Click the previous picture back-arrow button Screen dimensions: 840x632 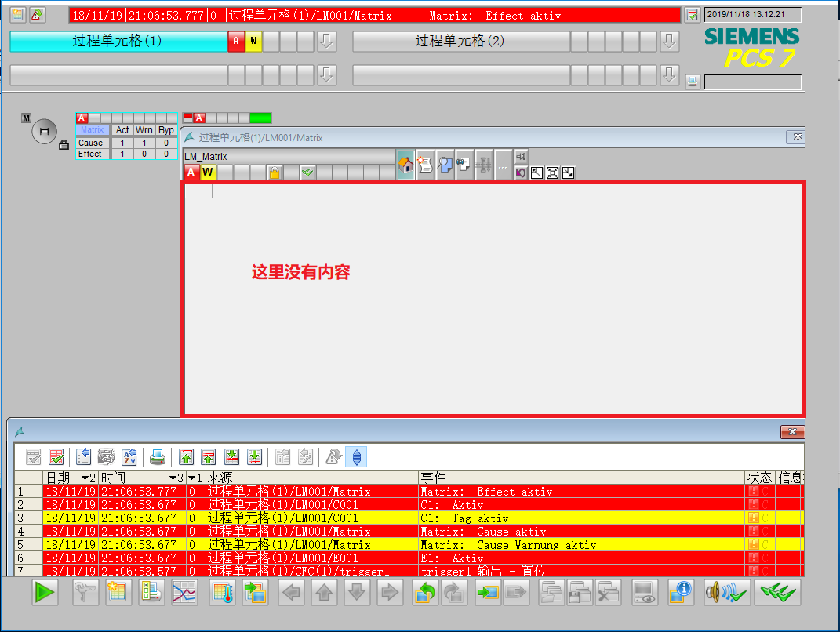coord(425,592)
